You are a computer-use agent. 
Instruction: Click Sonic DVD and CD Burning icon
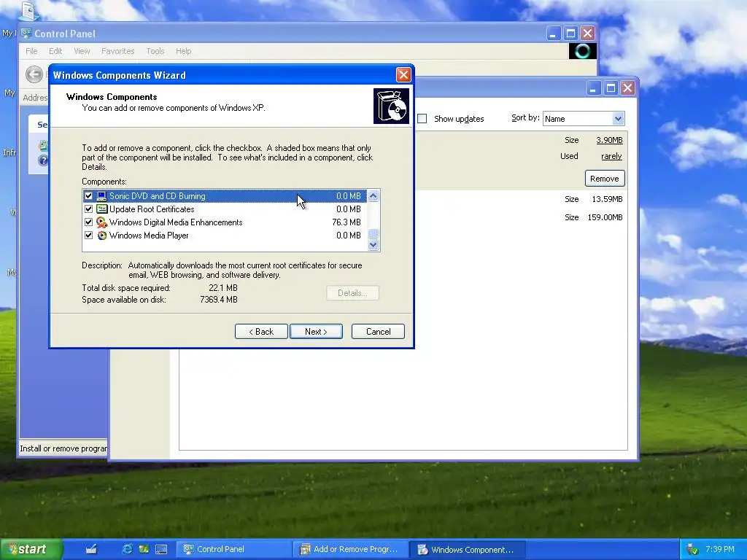click(101, 195)
